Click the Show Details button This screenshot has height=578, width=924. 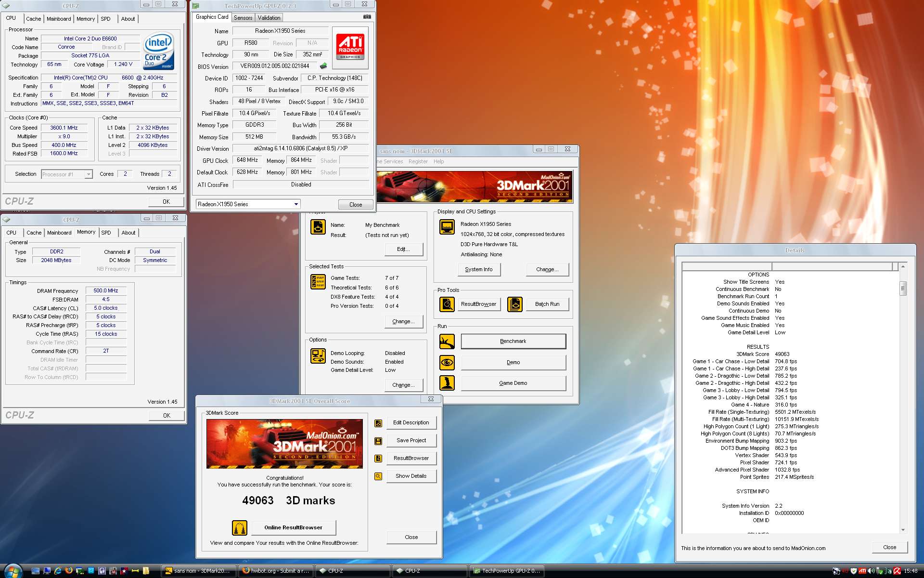click(411, 476)
